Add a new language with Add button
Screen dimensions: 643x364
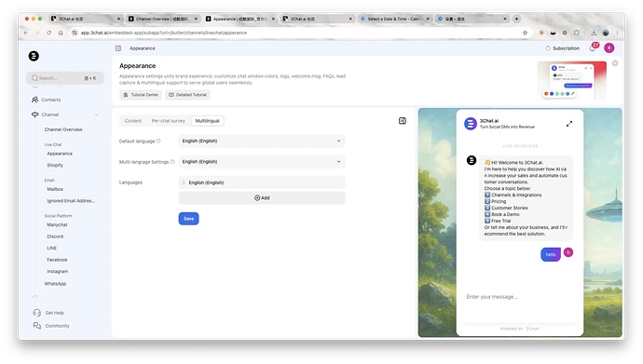click(262, 197)
